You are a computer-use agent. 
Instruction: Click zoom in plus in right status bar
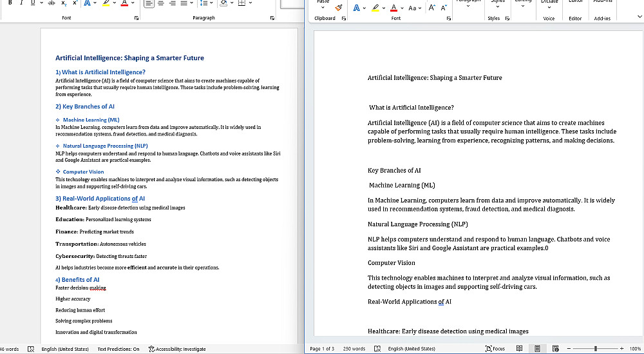point(622,349)
